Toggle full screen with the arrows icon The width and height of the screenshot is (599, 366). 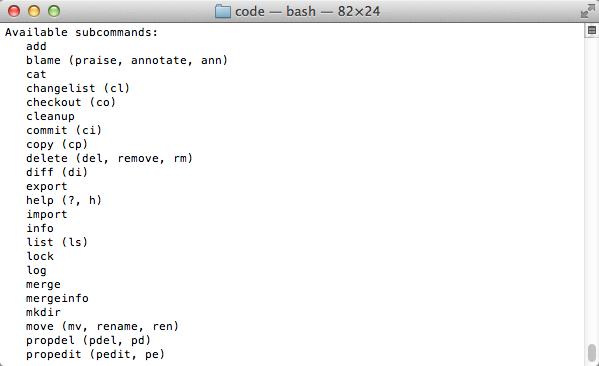pos(588,11)
